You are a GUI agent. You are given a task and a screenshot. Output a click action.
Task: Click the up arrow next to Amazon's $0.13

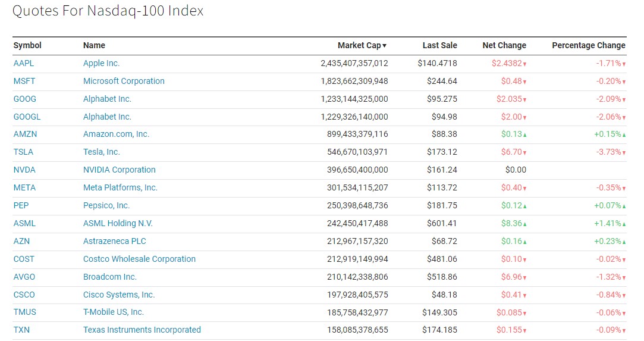tap(524, 135)
